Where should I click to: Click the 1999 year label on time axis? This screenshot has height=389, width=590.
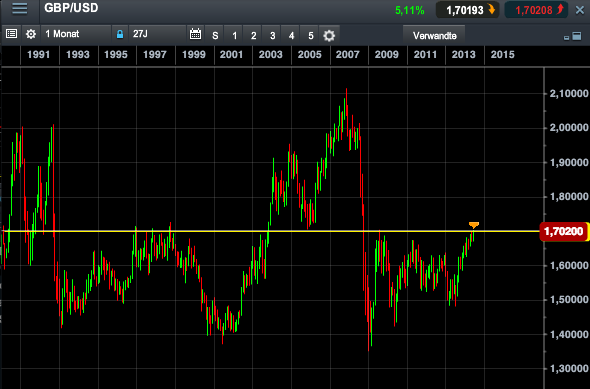(x=193, y=55)
